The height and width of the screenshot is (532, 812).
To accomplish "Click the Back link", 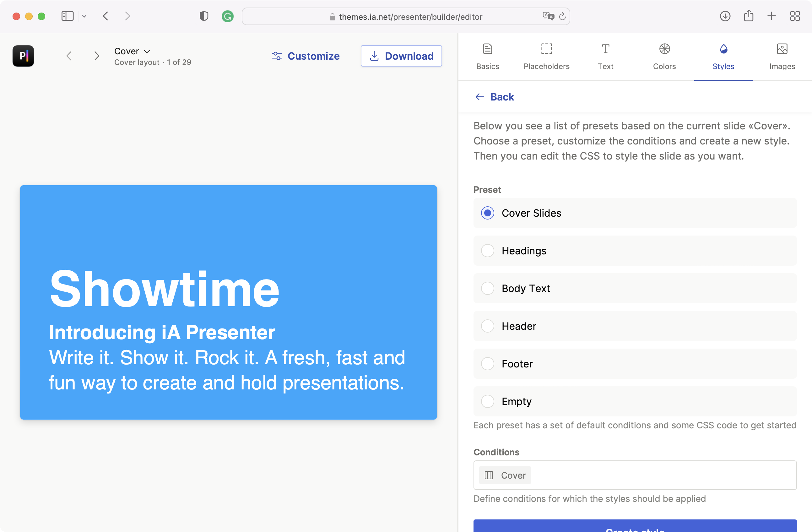I will [x=495, y=97].
